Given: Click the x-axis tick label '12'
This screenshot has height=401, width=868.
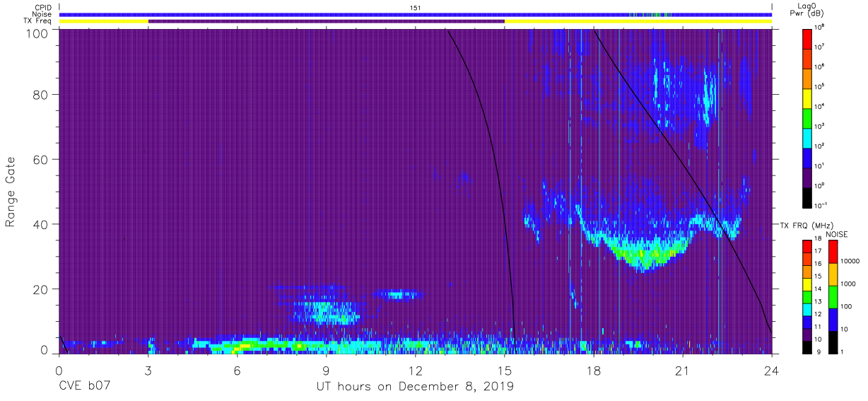Looking at the screenshot, I should coord(416,371).
